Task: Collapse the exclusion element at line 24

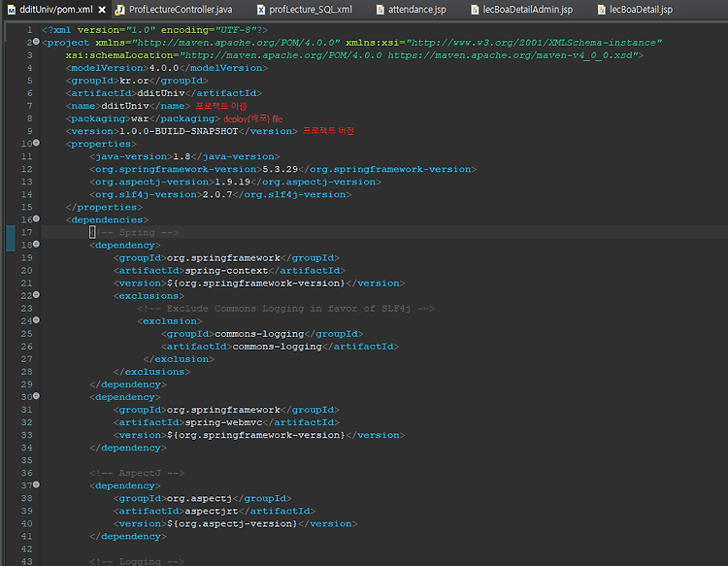Action: click(36, 320)
